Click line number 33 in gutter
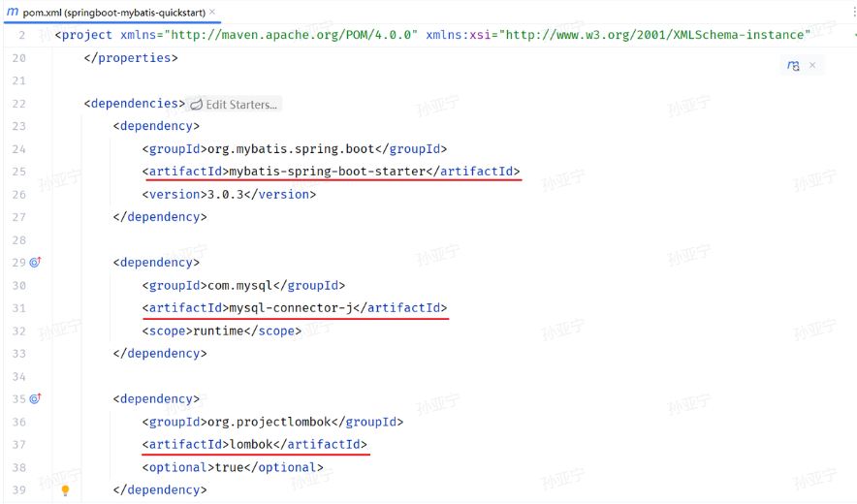Viewport: 857px width, 504px height. tap(19, 354)
